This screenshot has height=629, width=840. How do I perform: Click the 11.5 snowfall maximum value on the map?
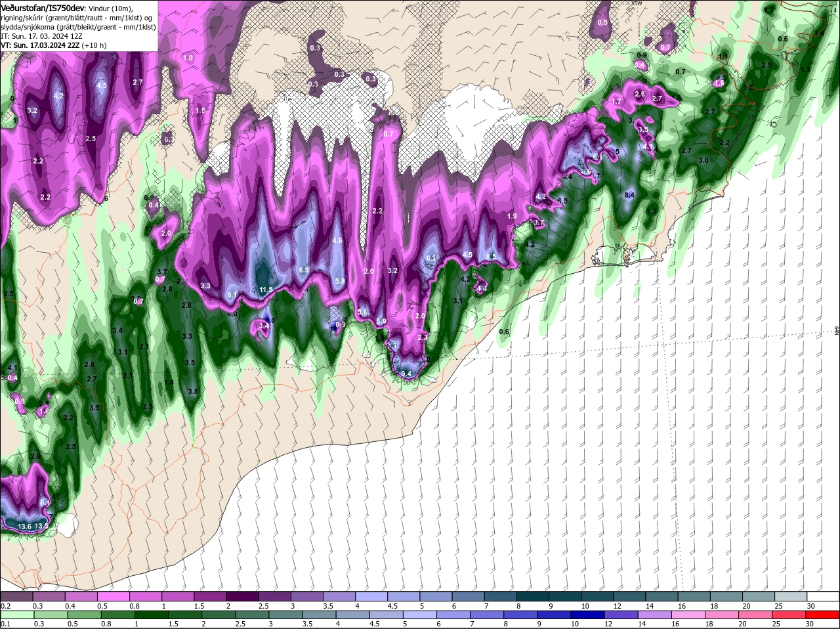tap(266, 290)
